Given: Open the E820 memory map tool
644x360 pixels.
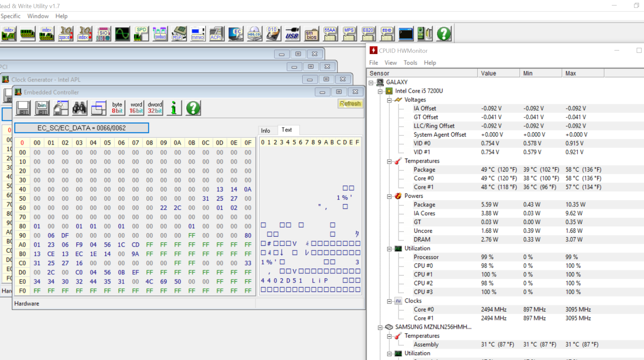Looking at the screenshot, I should point(368,34).
